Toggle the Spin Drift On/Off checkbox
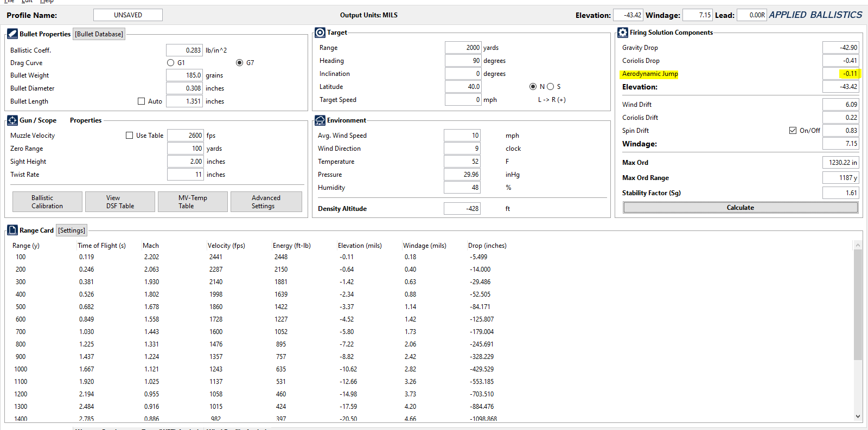Screen dimensions: 868x430 [x=793, y=131]
